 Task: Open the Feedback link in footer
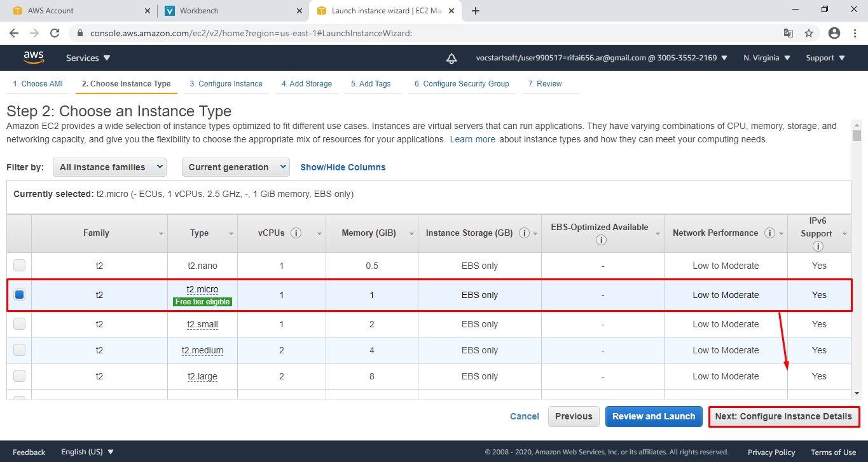[x=29, y=452]
